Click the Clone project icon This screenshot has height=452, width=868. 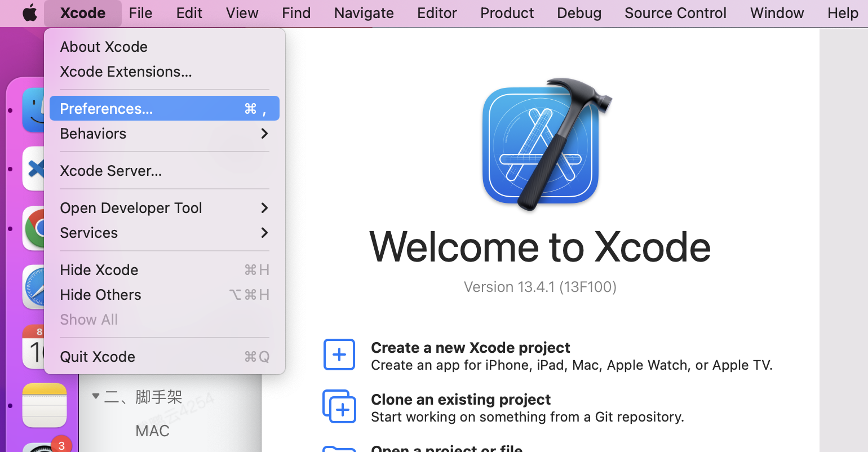coord(339,406)
